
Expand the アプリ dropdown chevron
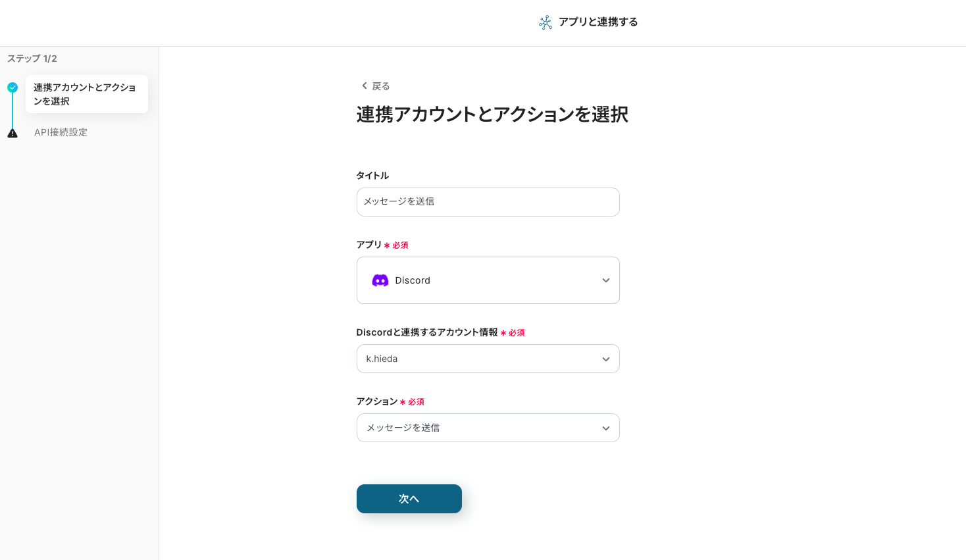pyautogui.click(x=605, y=280)
